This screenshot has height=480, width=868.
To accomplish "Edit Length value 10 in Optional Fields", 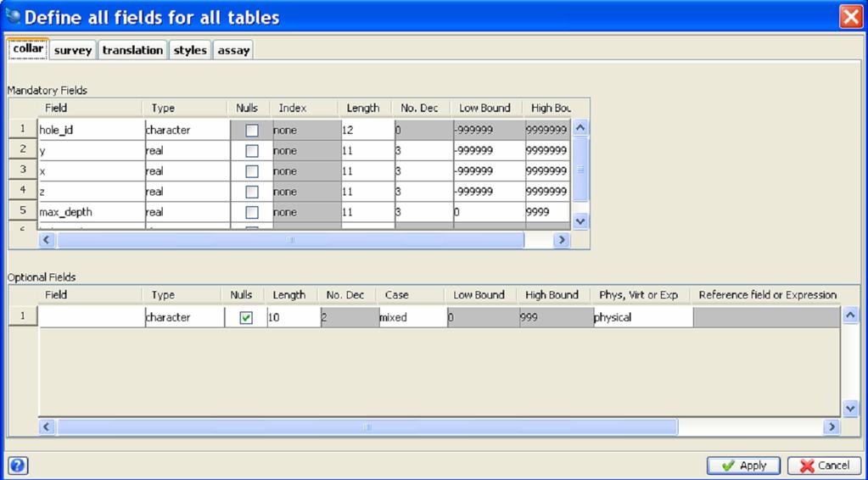I will (x=294, y=317).
